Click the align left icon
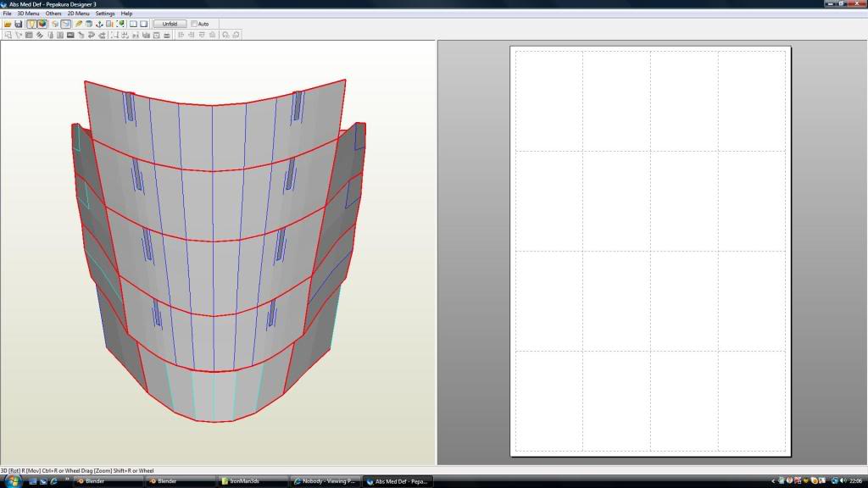This screenshot has width=868, height=488. point(181,35)
